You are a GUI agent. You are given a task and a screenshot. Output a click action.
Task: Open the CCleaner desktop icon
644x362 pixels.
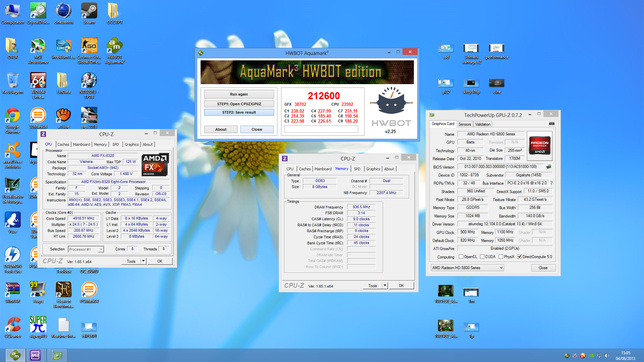pyautogui.click(x=12, y=327)
